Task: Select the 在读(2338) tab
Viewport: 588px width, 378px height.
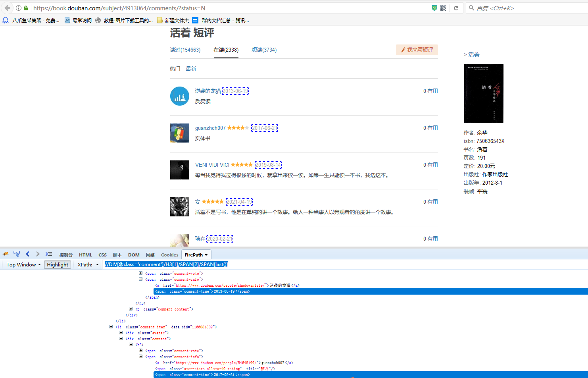Action: [x=226, y=50]
